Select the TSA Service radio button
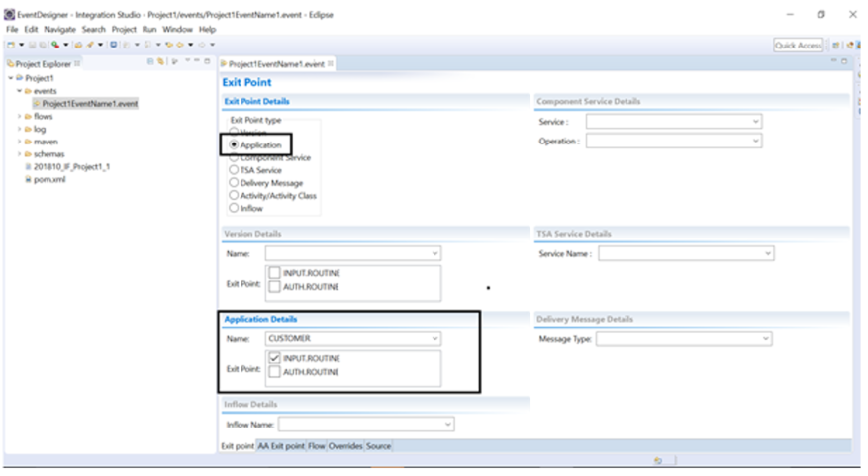 234,170
